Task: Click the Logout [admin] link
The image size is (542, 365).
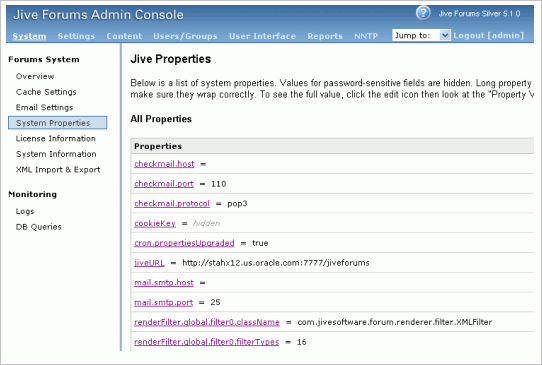Action: tap(488, 35)
